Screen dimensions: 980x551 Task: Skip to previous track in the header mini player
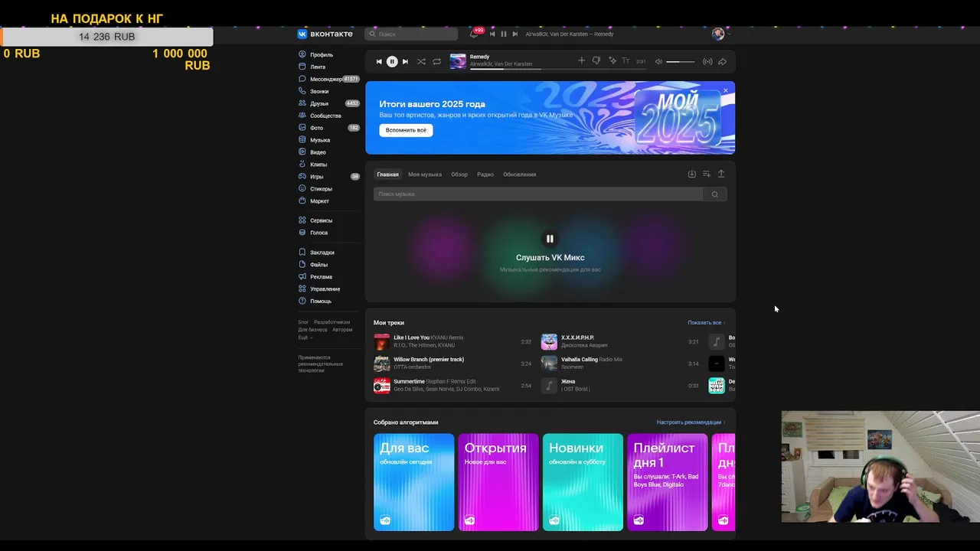[492, 34]
